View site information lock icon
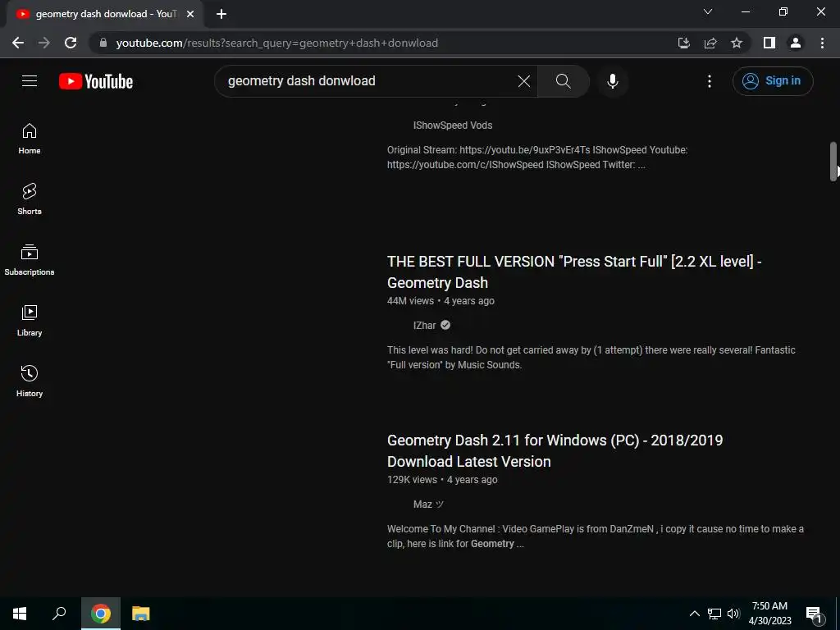Viewport: 840px width, 630px height. (x=103, y=43)
